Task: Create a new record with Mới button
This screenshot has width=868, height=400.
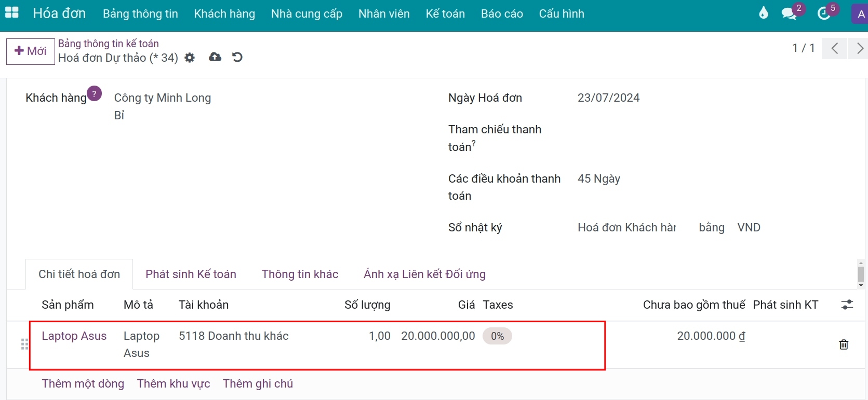Action: 31,51
